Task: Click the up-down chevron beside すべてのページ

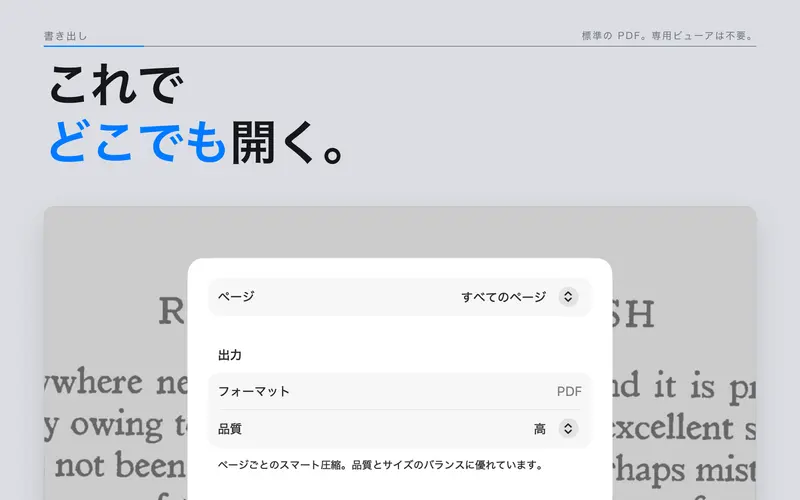Action: [x=568, y=296]
